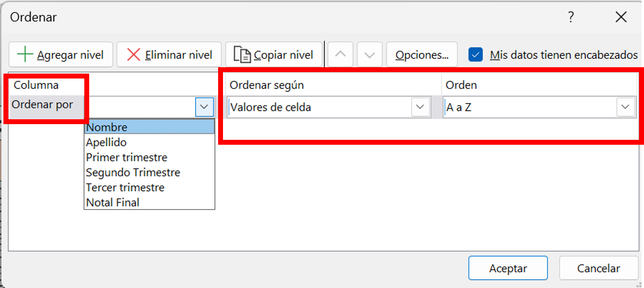
Task: Click the red X Eliminar nivel icon
Action: [133, 54]
